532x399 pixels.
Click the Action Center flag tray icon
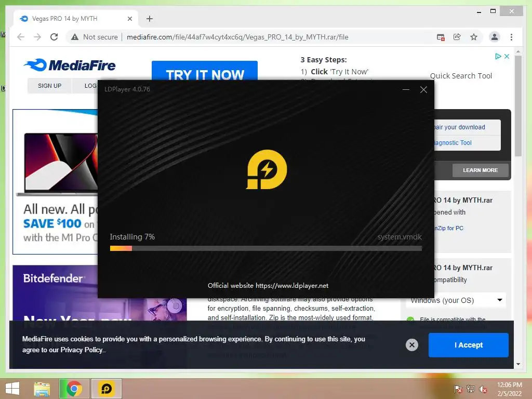click(x=458, y=389)
